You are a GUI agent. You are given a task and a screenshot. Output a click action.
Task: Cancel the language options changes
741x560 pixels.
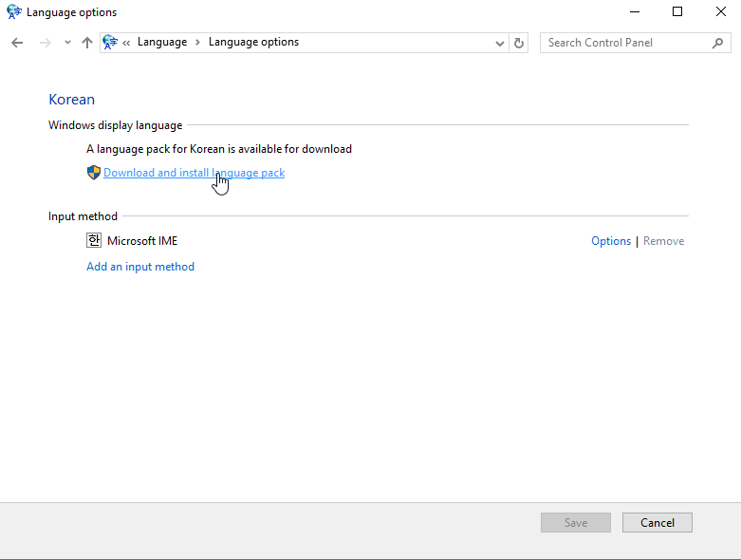[657, 523]
